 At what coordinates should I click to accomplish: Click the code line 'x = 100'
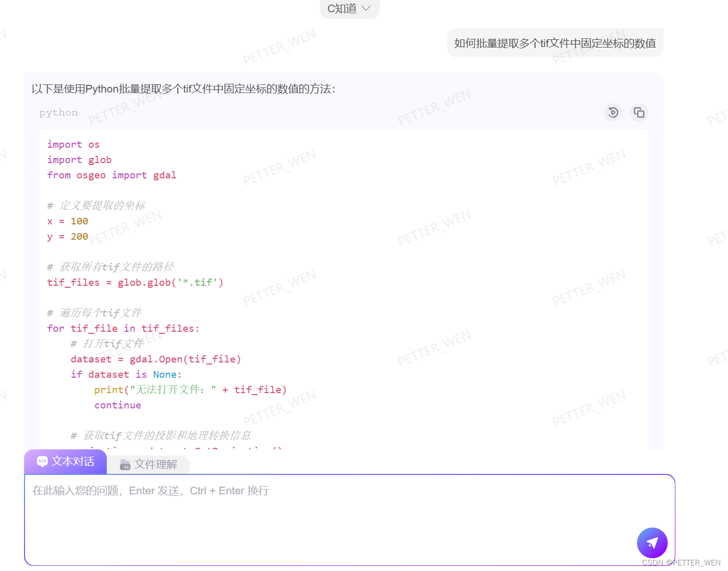67,221
